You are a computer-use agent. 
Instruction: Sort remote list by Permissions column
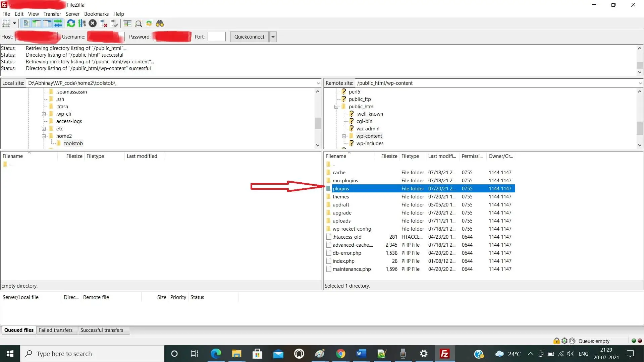coord(472,156)
